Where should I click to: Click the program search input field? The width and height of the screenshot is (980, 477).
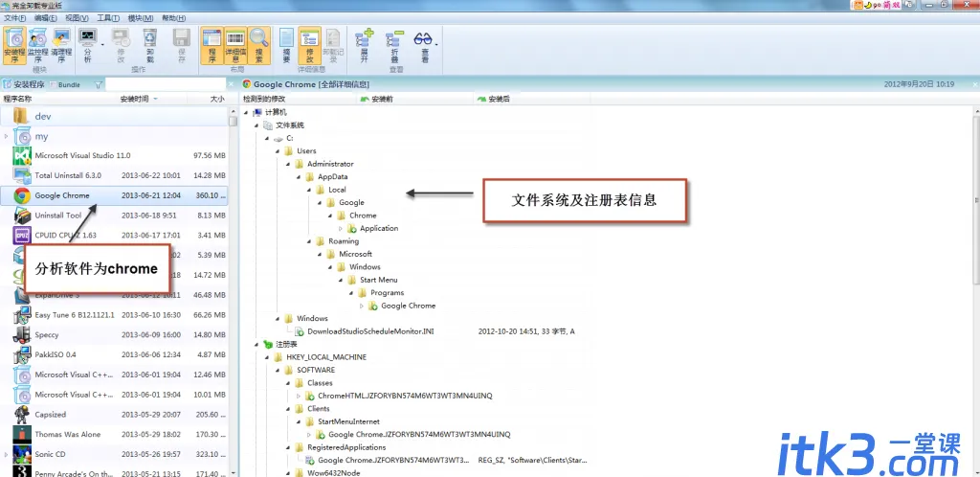point(165,84)
